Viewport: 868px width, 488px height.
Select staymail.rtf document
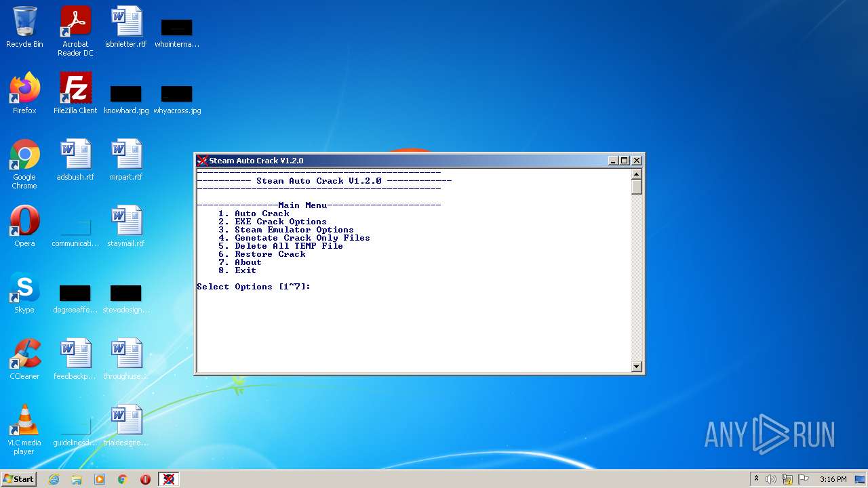[126, 226]
